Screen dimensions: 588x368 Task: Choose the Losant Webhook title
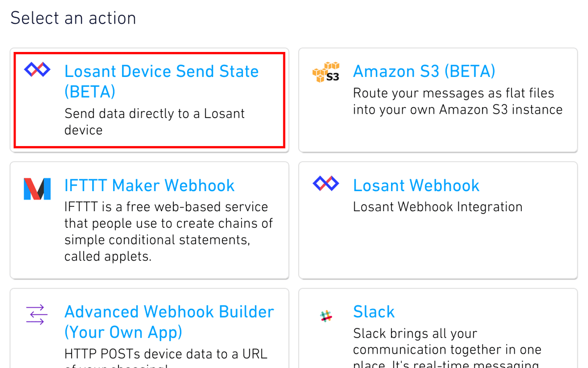[x=416, y=186]
